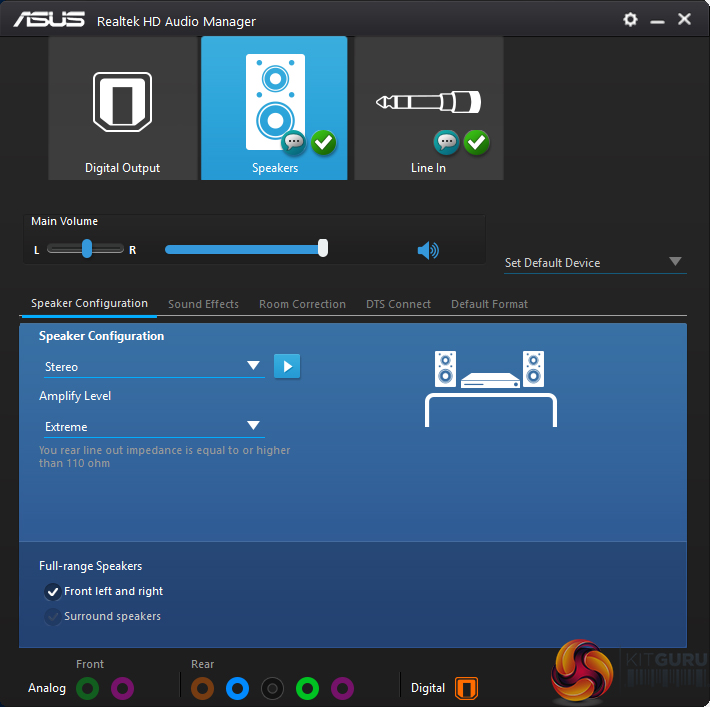
Task: Open the Stereo speaker configuration dropdown
Action: coord(154,366)
